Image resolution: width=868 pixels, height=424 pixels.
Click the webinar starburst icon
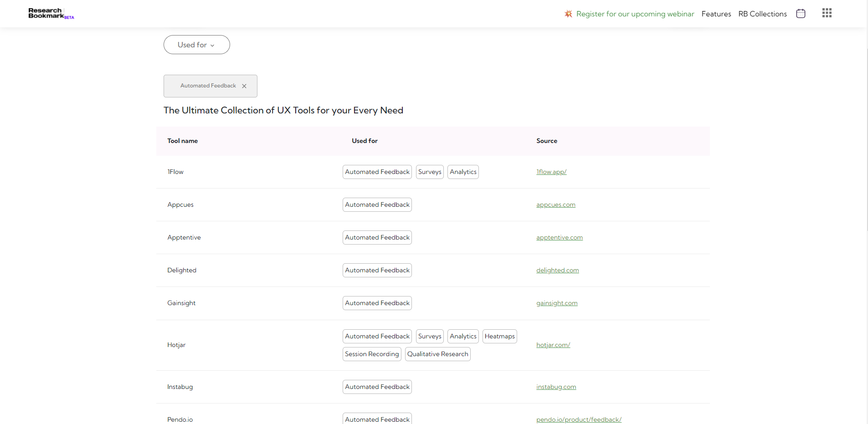coord(568,14)
